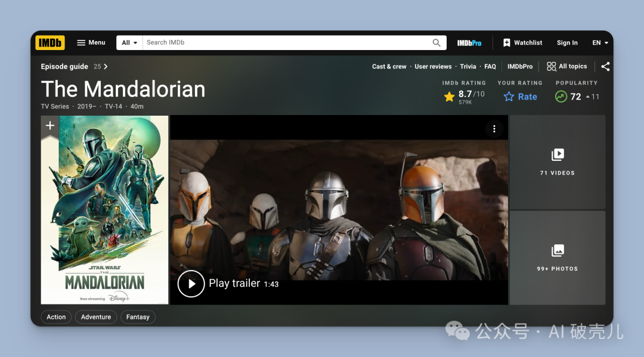Open the All topics grid icon

552,67
